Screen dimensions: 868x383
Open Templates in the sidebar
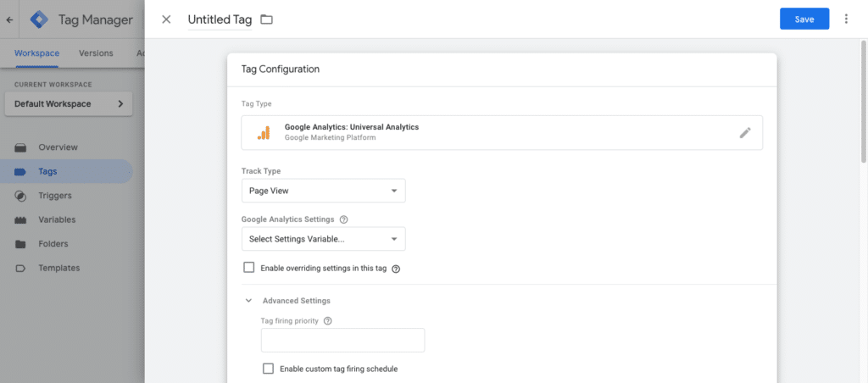point(59,268)
